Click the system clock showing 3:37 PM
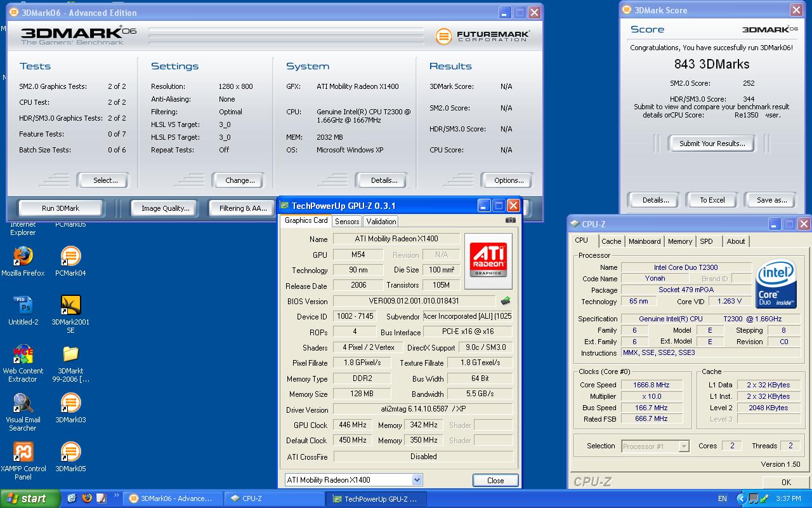Image resolution: width=812 pixels, height=508 pixels. click(789, 499)
